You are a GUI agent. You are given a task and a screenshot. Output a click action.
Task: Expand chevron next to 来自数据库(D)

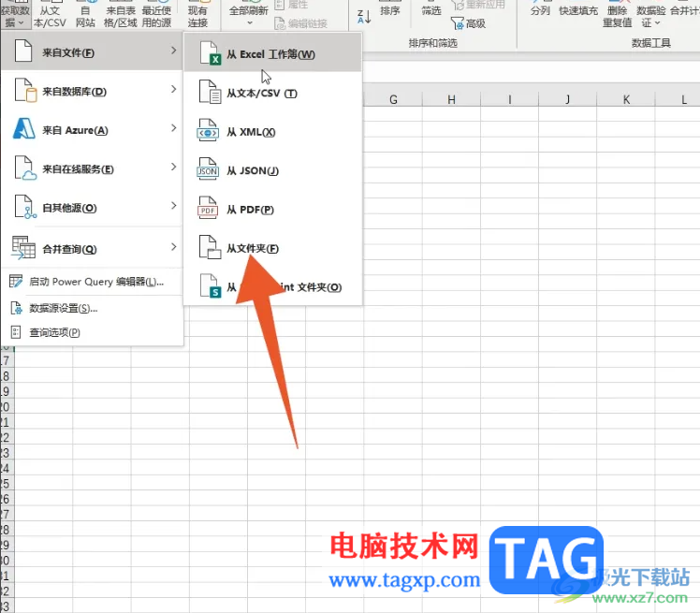click(174, 89)
